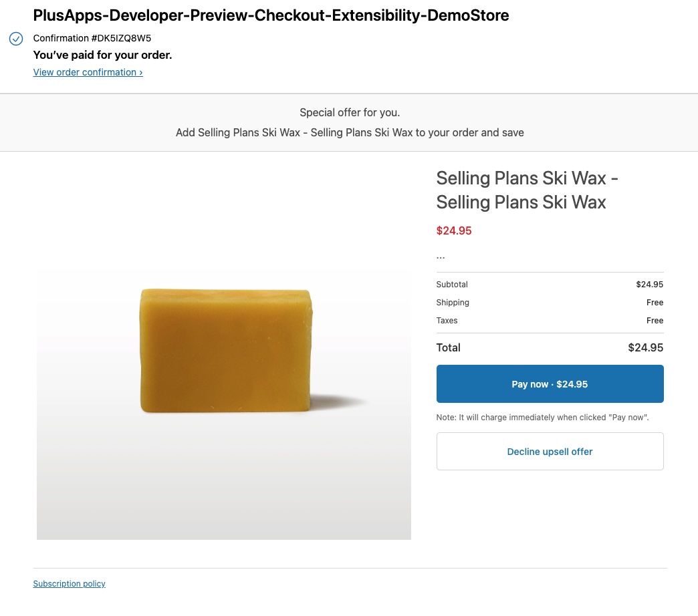Screen dimensions: 698x616
Task: Click the ski wax product image
Action: (224, 352)
